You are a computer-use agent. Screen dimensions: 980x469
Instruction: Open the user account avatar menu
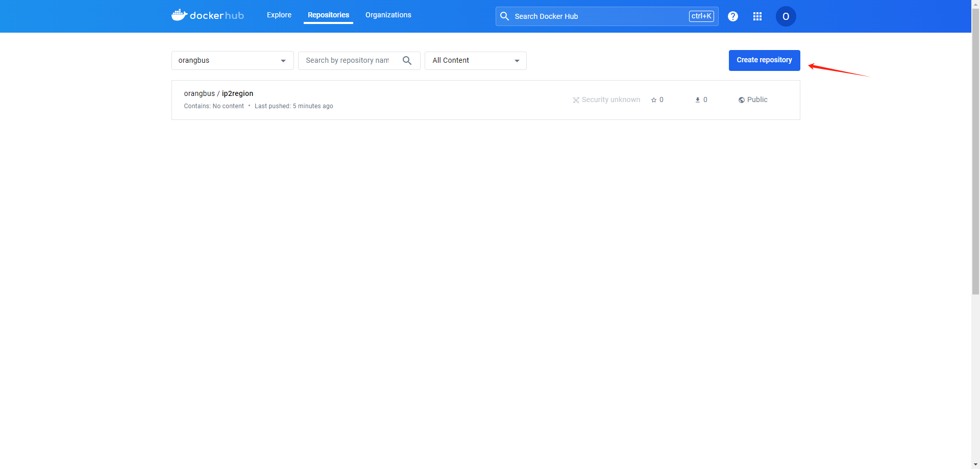(786, 16)
